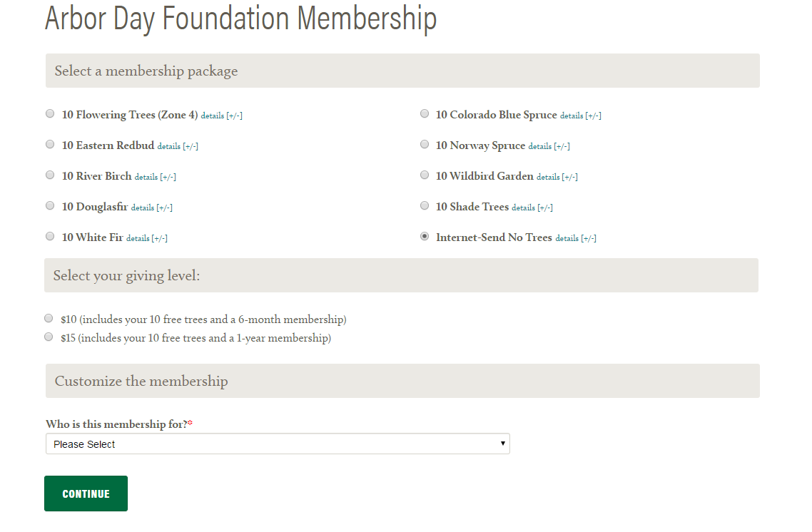Choose the $15 one-year membership giving level
812x532 pixels.
click(x=49, y=337)
